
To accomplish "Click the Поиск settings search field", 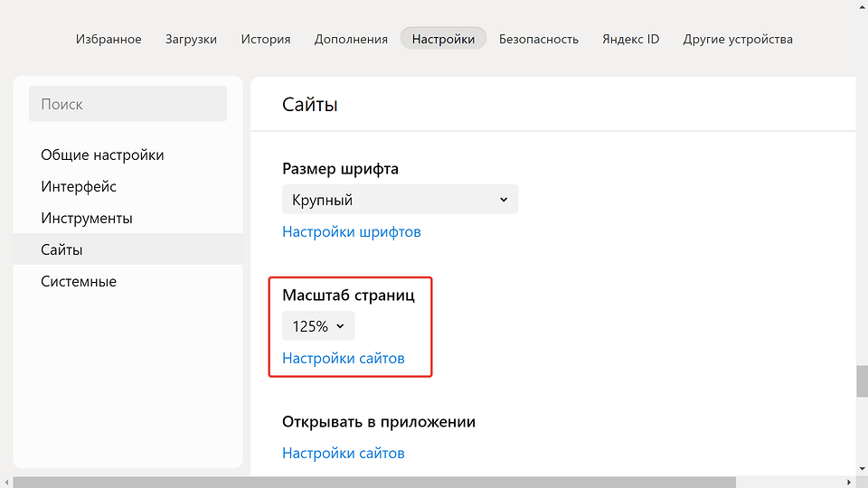I will pos(127,104).
